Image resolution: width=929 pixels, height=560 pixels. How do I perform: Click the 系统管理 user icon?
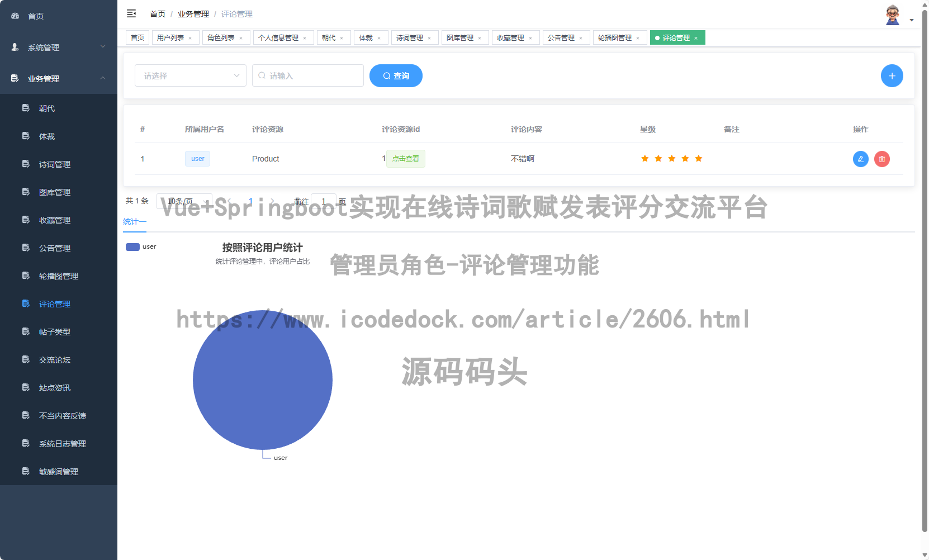click(x=15, y=47)
